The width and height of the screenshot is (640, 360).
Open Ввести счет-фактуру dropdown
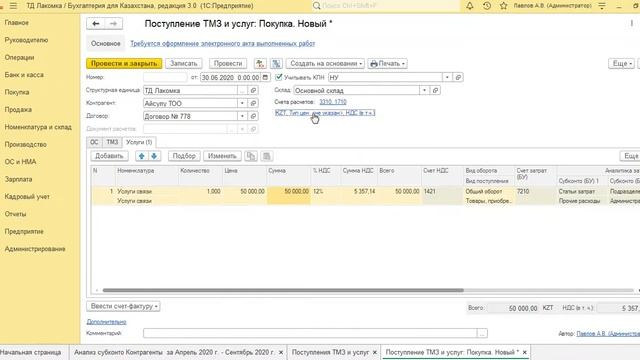[123, 306]
